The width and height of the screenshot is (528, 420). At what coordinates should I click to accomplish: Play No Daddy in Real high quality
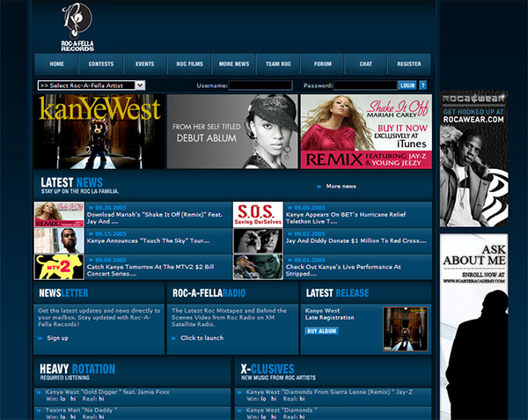click(x=101, y=417)
